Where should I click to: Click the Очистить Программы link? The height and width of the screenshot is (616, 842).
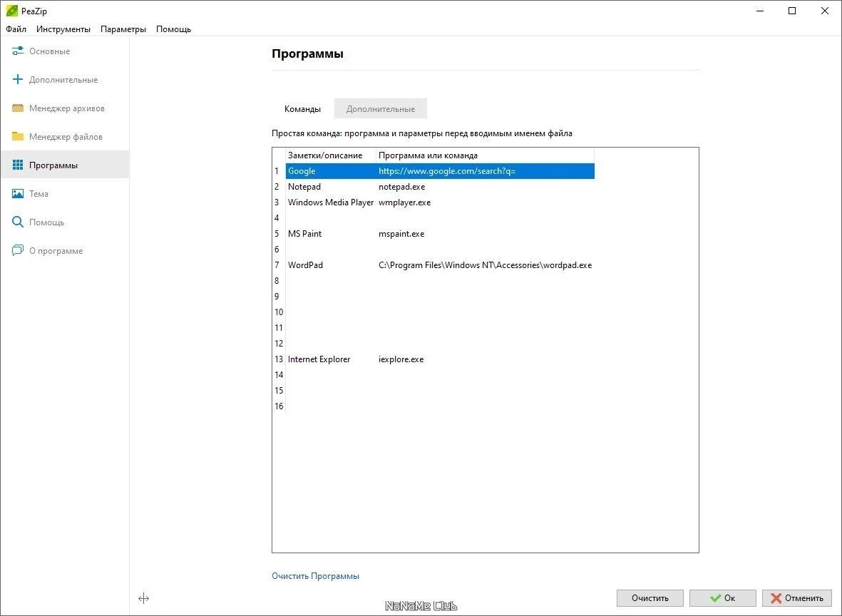click(x=315, y=576)
